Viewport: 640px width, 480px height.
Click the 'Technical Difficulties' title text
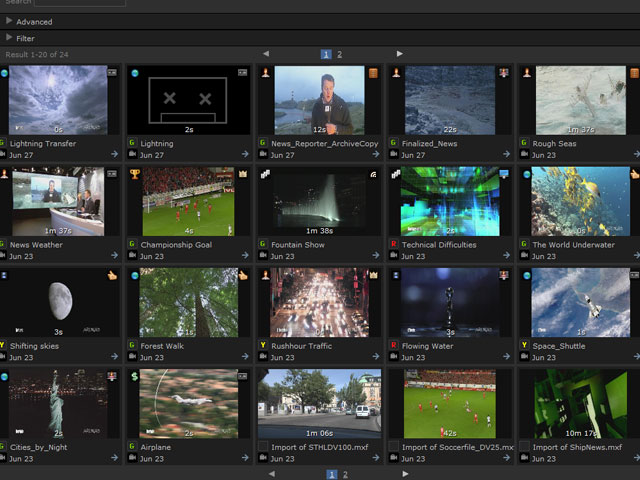coord(439,245)
